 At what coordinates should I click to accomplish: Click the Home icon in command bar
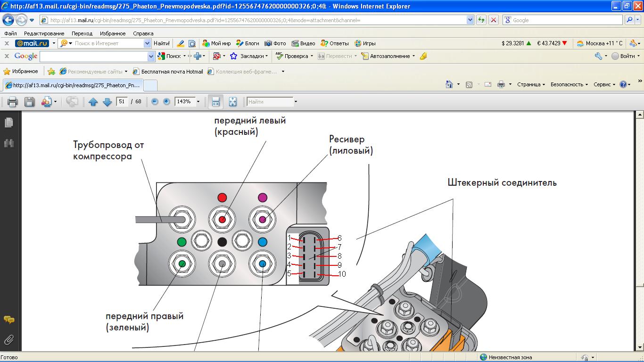449,84
